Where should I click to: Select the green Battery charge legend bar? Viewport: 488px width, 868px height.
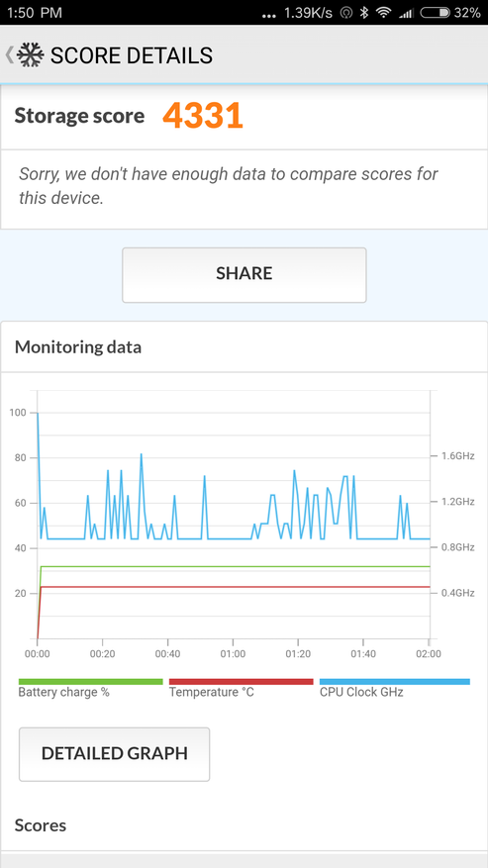[x=91, y=682]
